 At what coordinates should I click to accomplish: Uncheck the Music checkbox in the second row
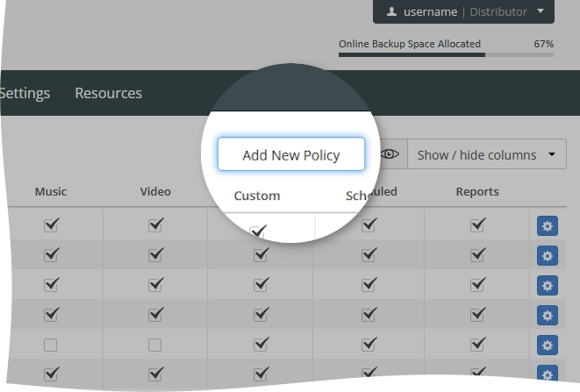pyautogui.click(x=51, y=255)
